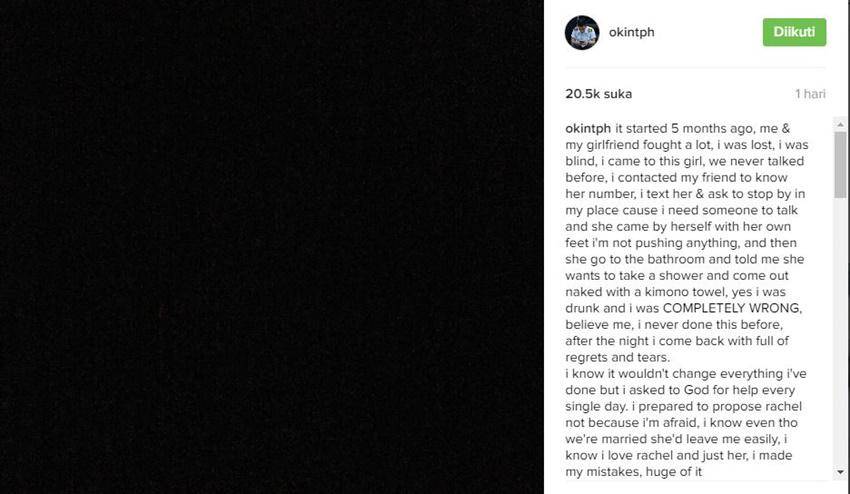Click the caption scrollbar down arrow
Viewport: 850px width, 494px height.
click(x=840, y=472)
